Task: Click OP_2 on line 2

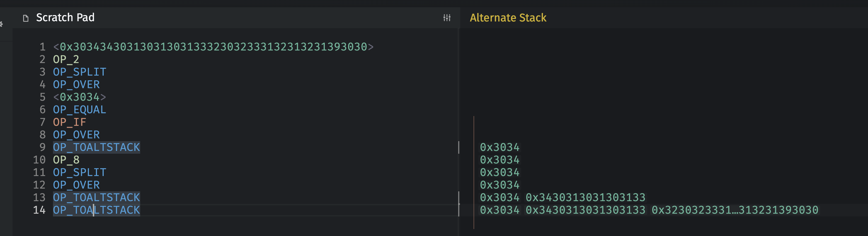Action: coord(66,59)
